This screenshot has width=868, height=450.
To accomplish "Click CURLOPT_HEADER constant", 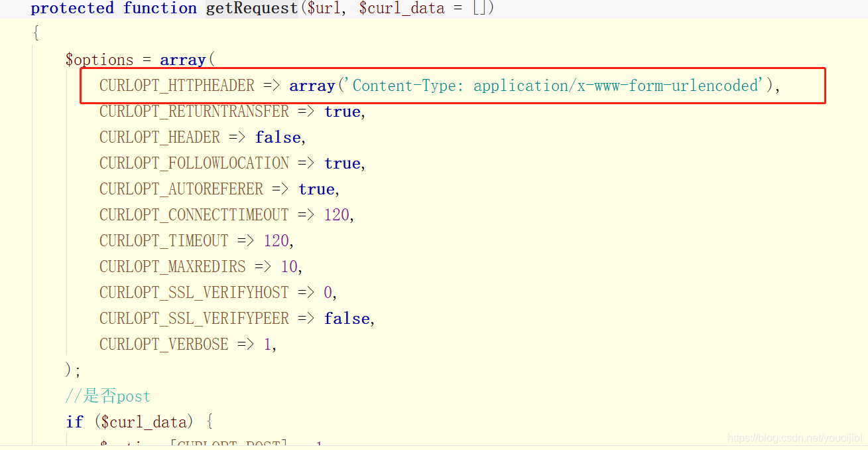I will [160, 137].
